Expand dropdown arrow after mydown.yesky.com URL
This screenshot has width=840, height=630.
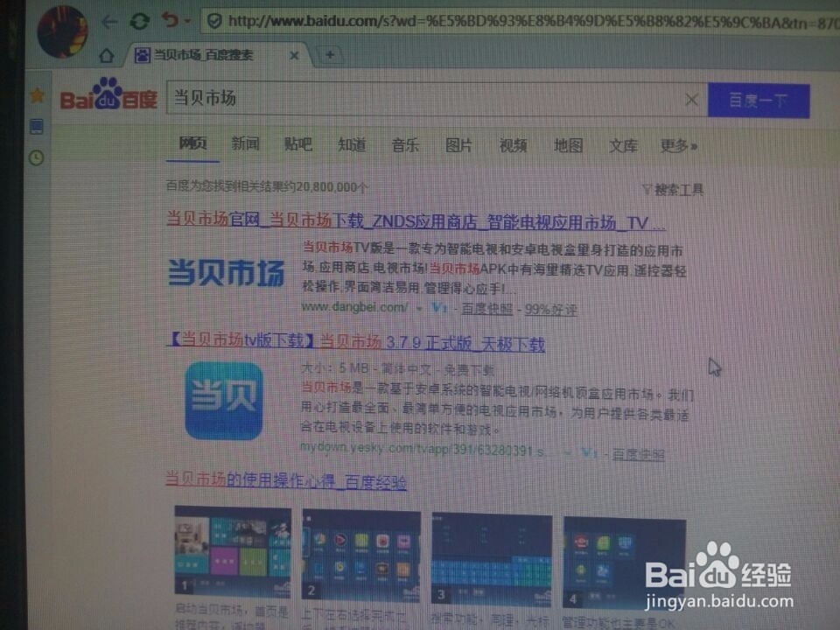click(x=568, y=453)
